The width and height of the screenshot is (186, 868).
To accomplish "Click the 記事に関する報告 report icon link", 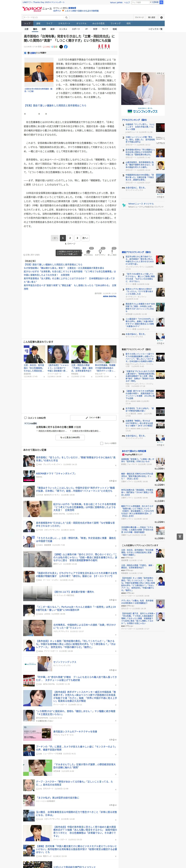I will [31, 255].
